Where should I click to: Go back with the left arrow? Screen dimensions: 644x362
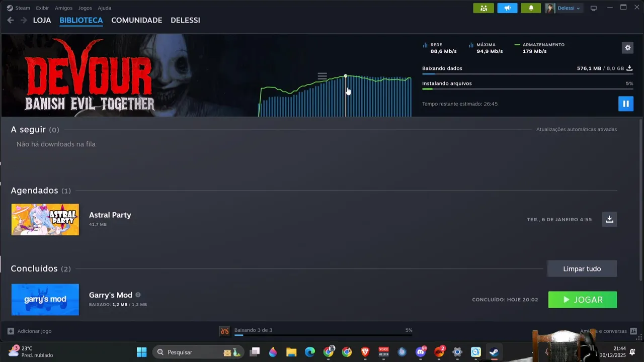[x=11, y=20]
